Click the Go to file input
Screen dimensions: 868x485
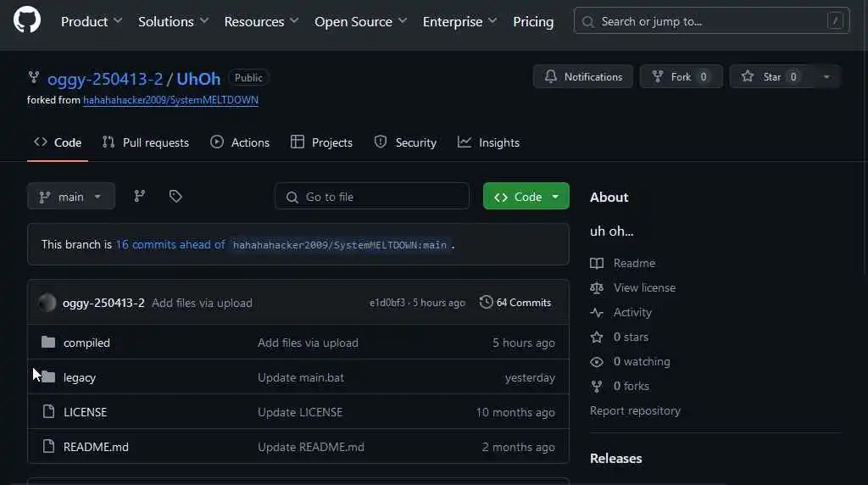pyautogui.click(x=372, y=197)
